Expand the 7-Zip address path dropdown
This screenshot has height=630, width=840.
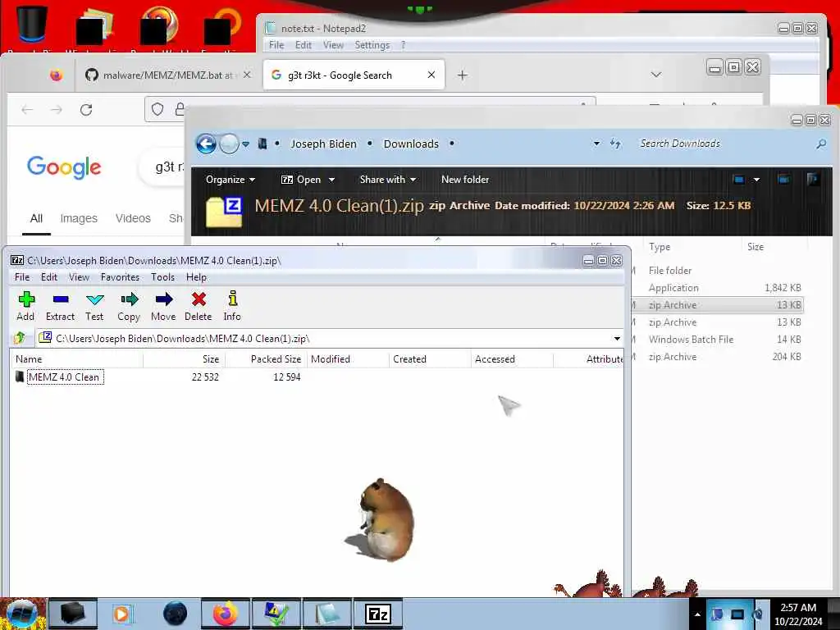617,339
